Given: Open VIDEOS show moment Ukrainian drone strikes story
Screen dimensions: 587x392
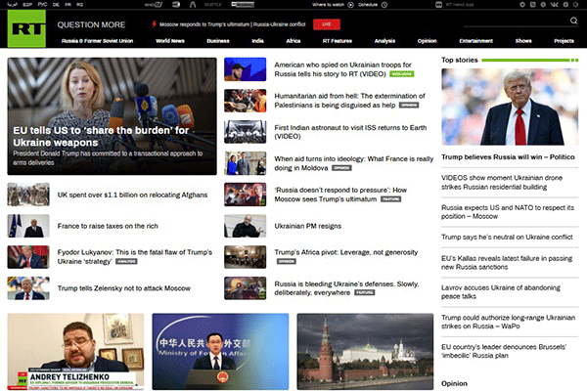Looking at the screenshot, I should pos(502,182).
